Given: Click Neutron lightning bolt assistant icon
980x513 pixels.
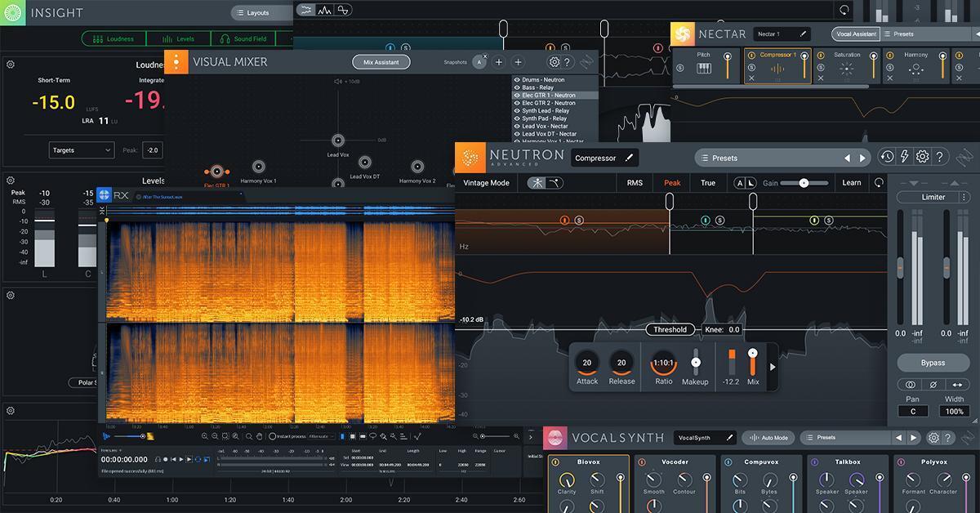Looking at the screenshot, I should click(x=904, y=158).
